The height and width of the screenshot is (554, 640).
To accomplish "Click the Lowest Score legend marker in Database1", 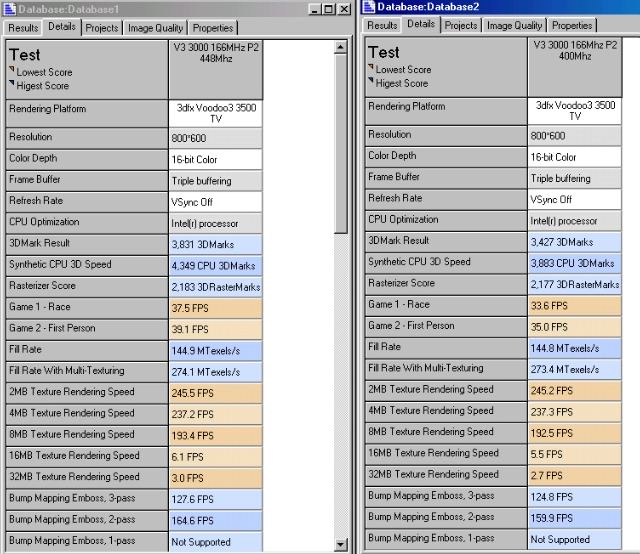I will 11,70.
